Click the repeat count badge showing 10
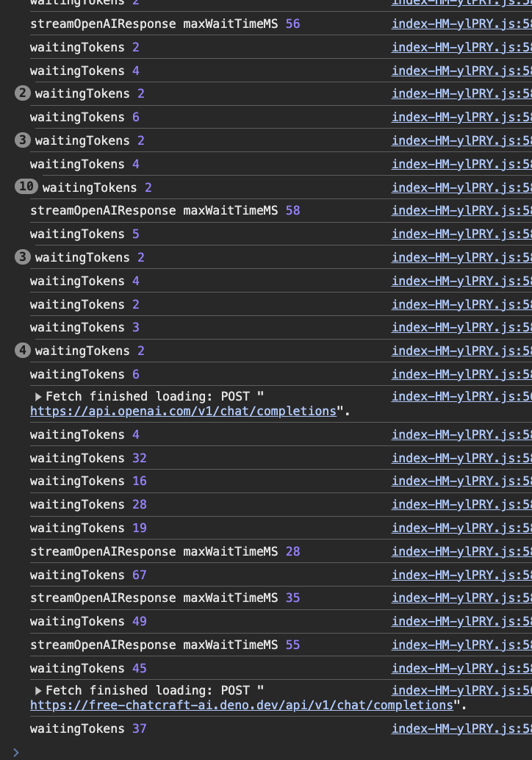 point(26,187)
